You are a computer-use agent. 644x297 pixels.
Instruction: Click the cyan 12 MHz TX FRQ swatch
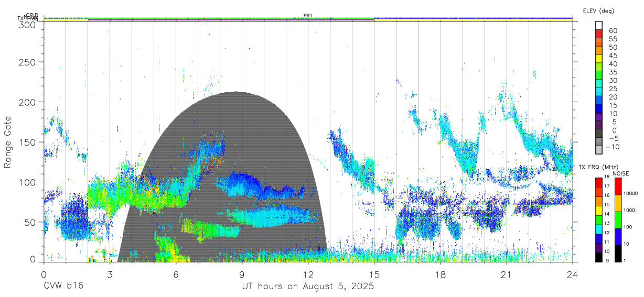(599, 229)
